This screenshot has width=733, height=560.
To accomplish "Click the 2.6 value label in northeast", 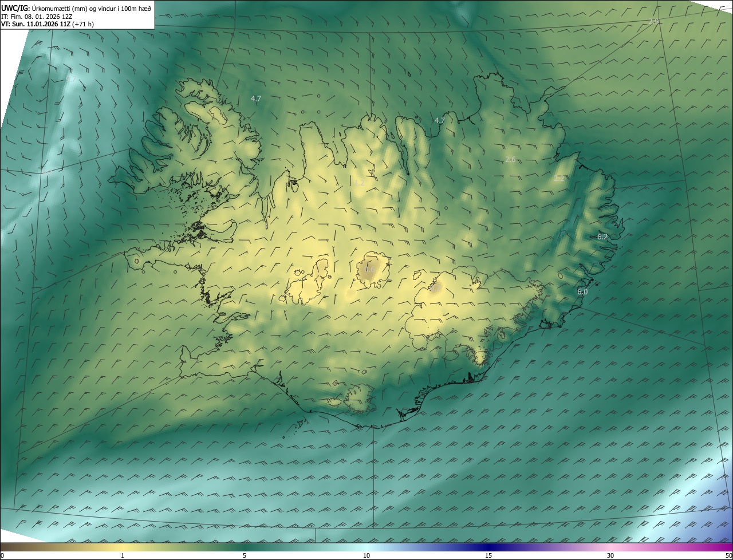I will 510,160.
